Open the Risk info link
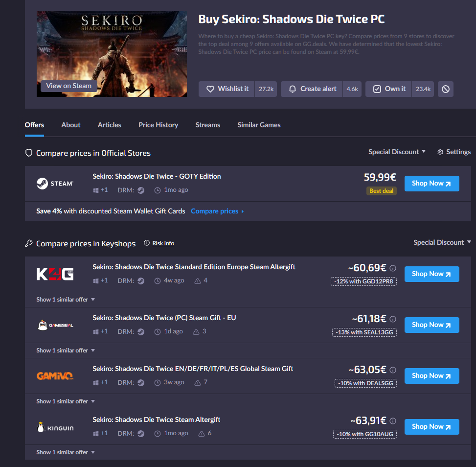The height and width of the screenshot is (467, 476). pyautogui.click(x=163, y=243)
